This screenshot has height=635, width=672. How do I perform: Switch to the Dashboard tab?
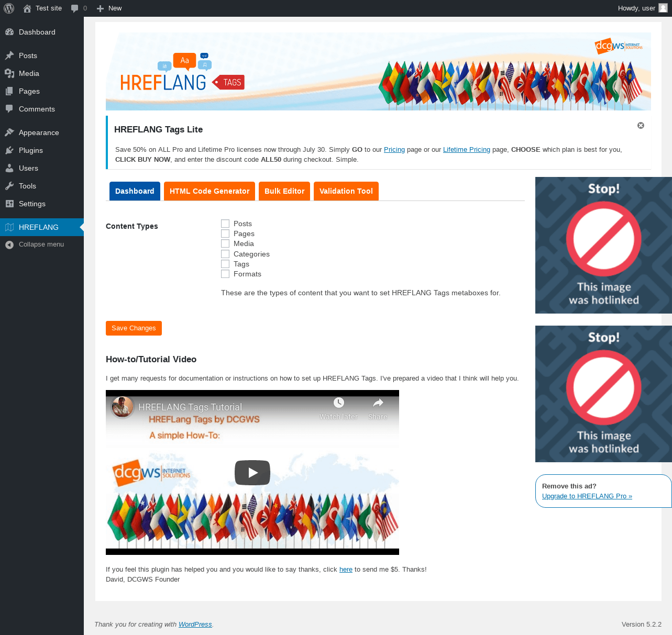click(135, 191)
